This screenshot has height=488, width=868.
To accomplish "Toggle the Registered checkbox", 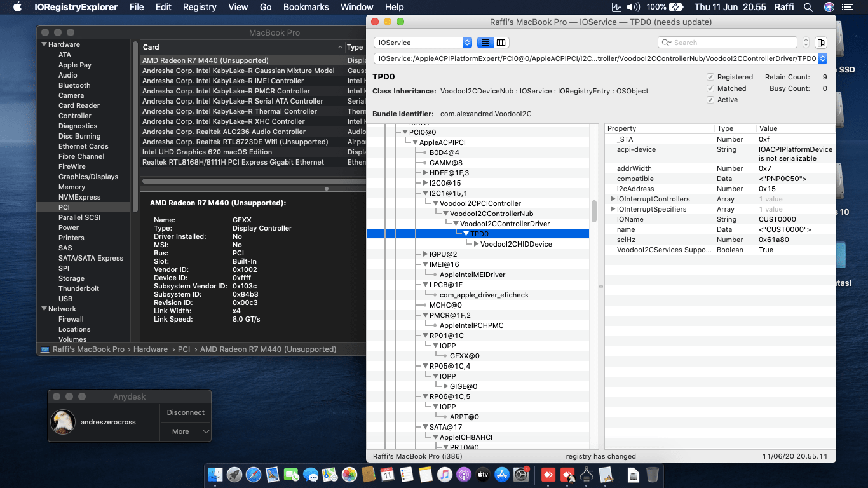I will coord(710,77).
